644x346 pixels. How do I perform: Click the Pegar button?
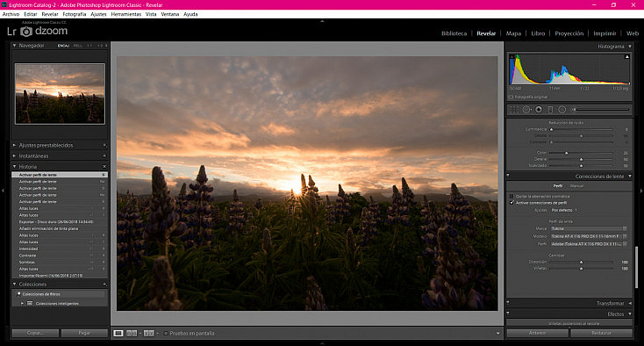tap(84, 333)
